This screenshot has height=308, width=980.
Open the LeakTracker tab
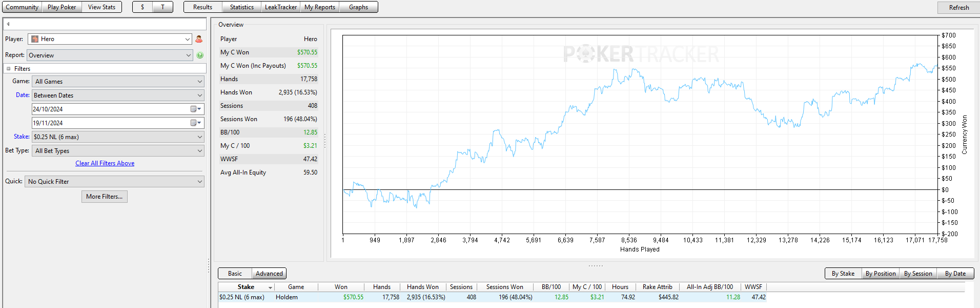(x=281, y=7)
